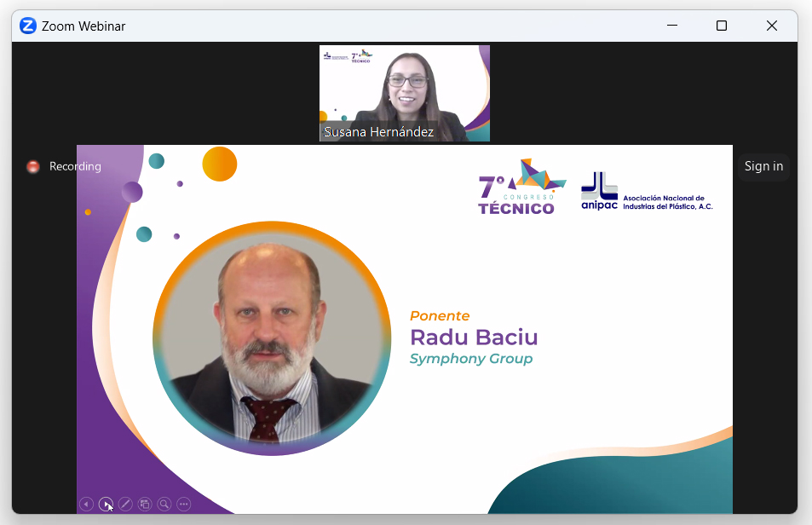Click the next slide arrow icon
The image size is (812, 525).
106,504
